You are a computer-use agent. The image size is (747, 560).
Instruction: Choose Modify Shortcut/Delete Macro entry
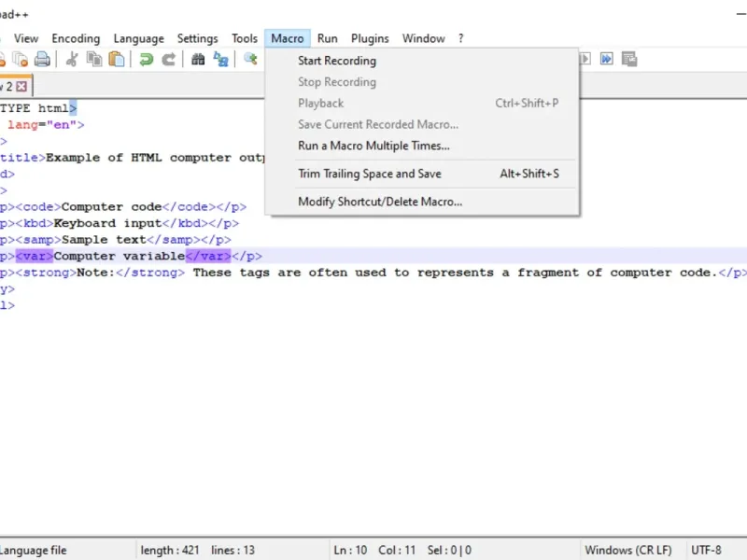pyautogui.click(x=422, y=202)
